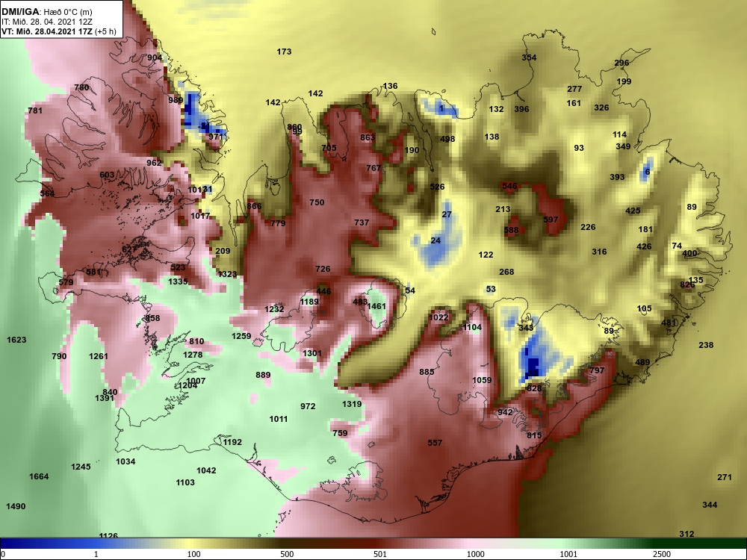This screenshot has width=747, height=560.
Task: Select the 1623 value label
Action: (16, 340)
